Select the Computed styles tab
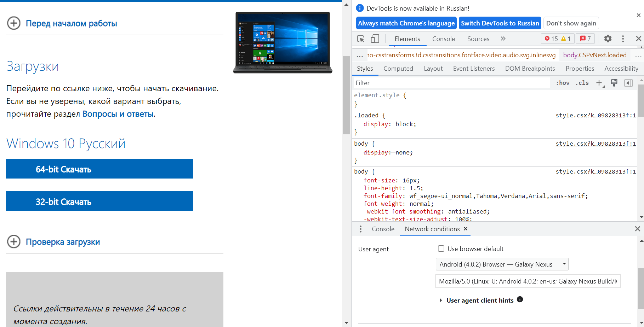This screenshot has height=327, width=644. (398, 69)
